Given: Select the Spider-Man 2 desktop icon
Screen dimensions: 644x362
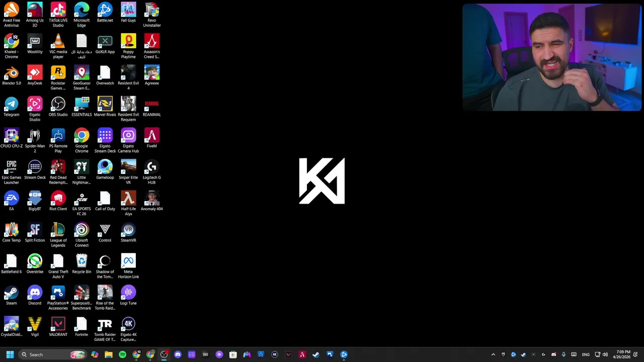Looking at the screenshot, I should (35, 140).
